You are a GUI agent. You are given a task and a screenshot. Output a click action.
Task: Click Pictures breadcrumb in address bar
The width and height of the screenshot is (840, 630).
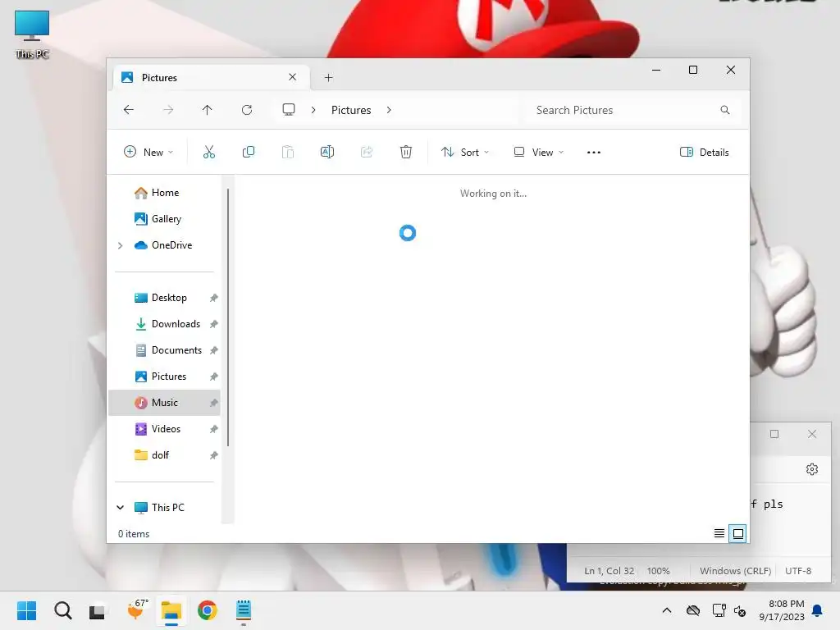point(351,110)
